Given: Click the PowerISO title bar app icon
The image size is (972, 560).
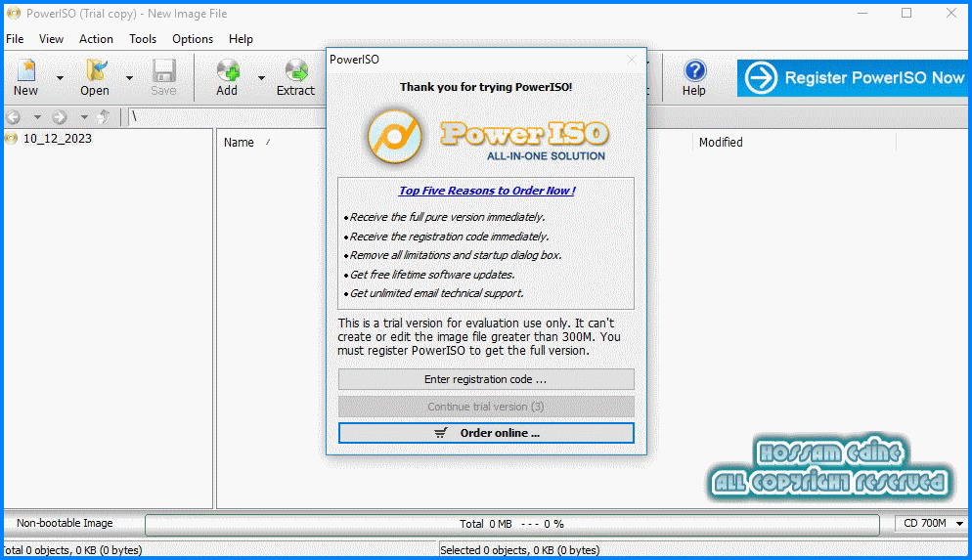Looking at the screenshot, I should click(14, 13).
